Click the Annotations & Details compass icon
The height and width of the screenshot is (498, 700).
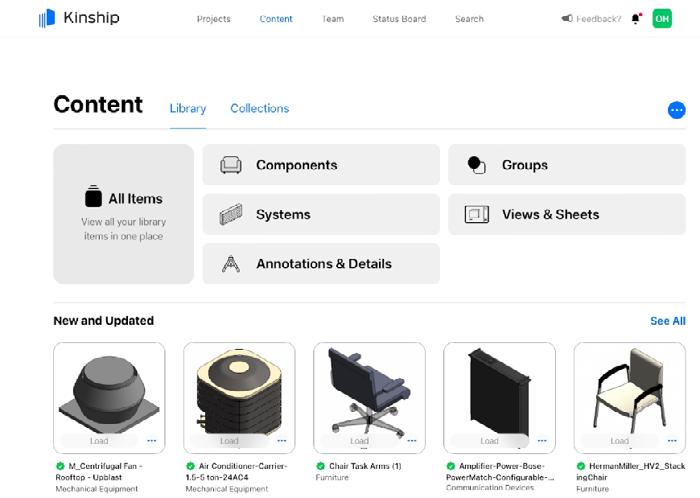coord(231,263)
